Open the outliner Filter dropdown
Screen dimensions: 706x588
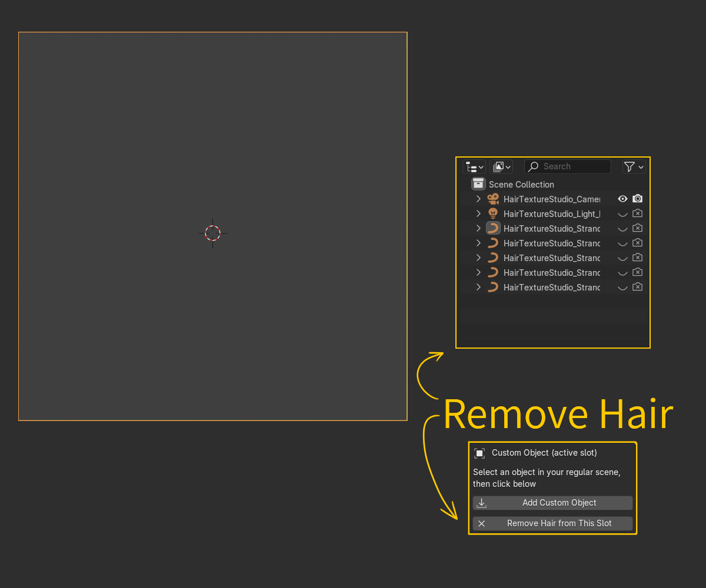coord(634,167)
